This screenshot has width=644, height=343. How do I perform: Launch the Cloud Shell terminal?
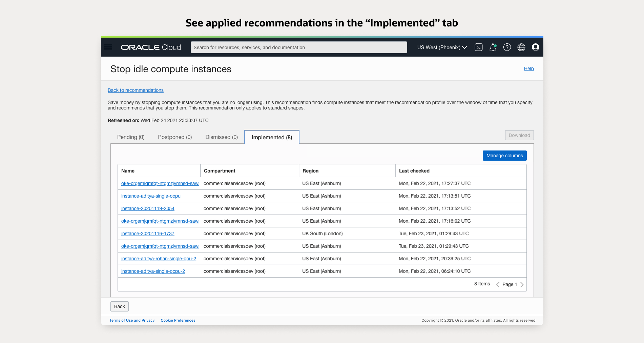pyautogui.click(x=478, y=47)
